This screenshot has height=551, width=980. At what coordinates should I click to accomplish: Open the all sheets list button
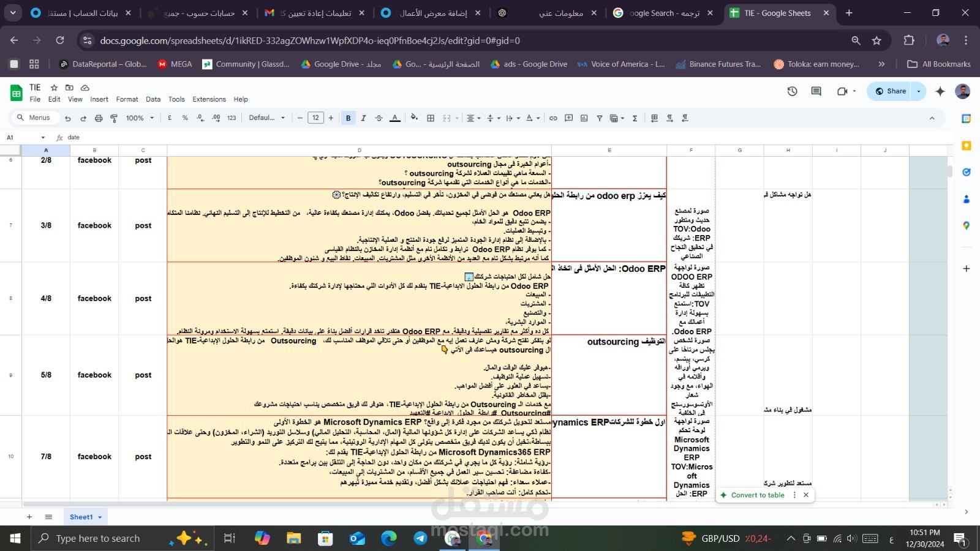pyautogui.click(x=48, y=517)
